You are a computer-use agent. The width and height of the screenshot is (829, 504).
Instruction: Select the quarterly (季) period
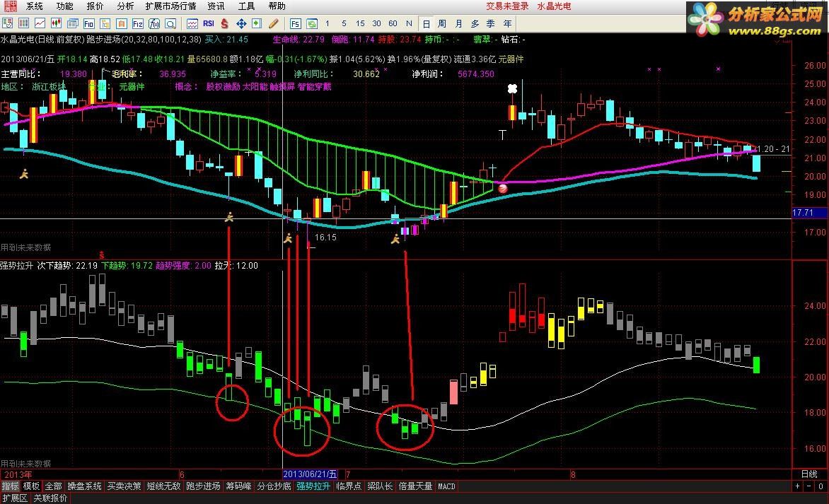coord(491,24)
